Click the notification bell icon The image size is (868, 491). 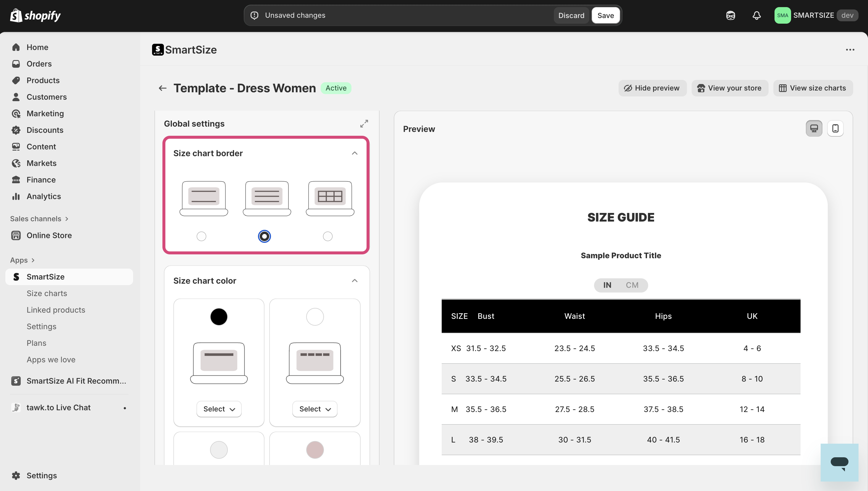756,15
